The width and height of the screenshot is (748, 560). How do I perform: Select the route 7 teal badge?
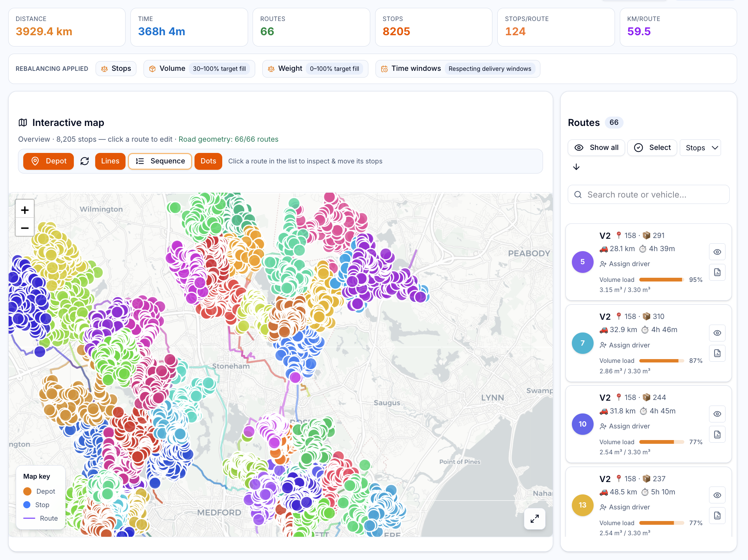[583, 343]
